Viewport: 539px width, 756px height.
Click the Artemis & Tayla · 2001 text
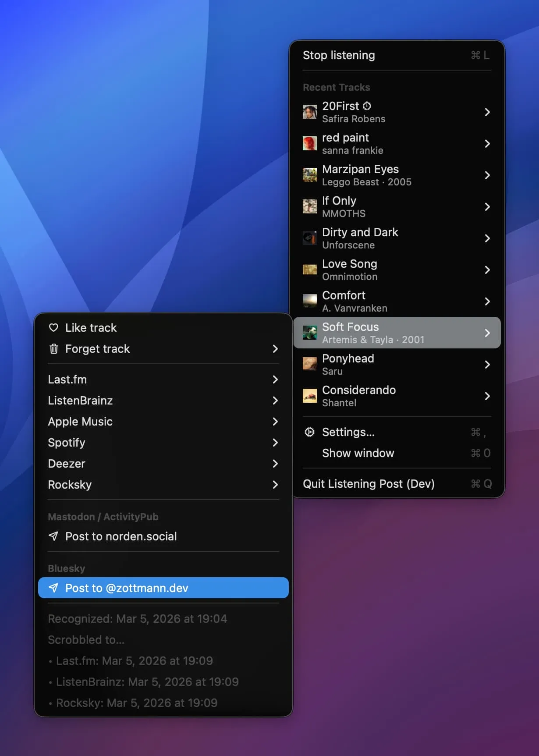tap(373, 340)
